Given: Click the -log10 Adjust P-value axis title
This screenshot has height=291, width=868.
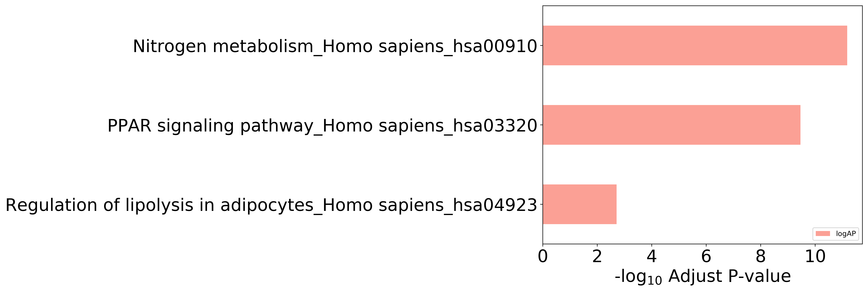Looking at the screenshot, I should [x=703, y=277].
